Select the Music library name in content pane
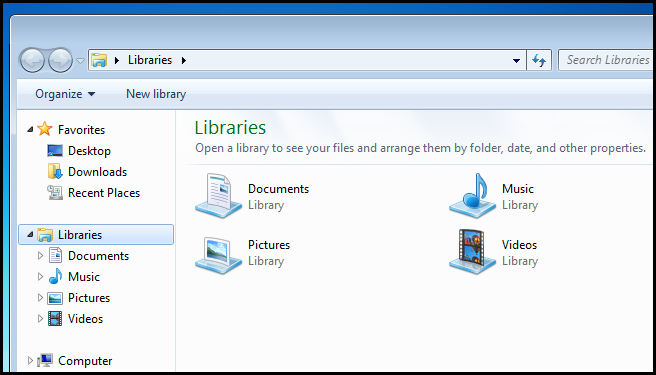 click(x=518, y=189)
